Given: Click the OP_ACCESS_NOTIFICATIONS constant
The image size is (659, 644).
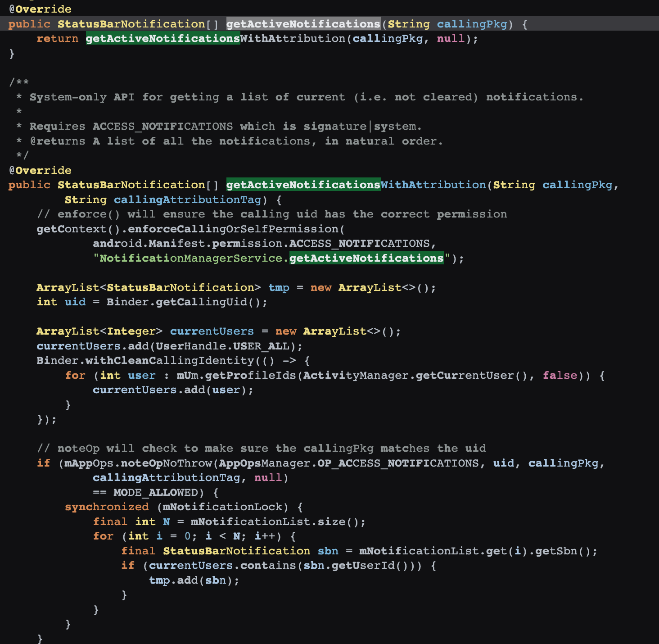Looking at the screenshot, I should click(x=398, y=463).
